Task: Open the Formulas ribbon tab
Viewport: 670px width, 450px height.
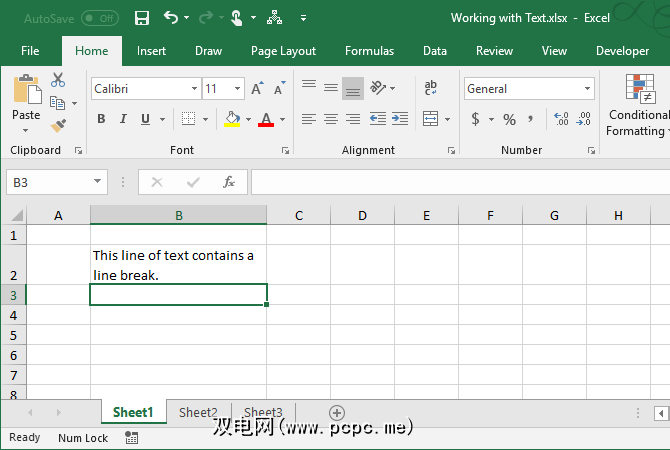Action: click(x=369, y=51)
